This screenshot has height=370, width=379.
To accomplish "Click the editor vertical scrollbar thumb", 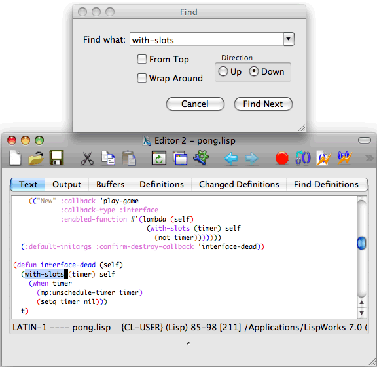I will point(361,243).
